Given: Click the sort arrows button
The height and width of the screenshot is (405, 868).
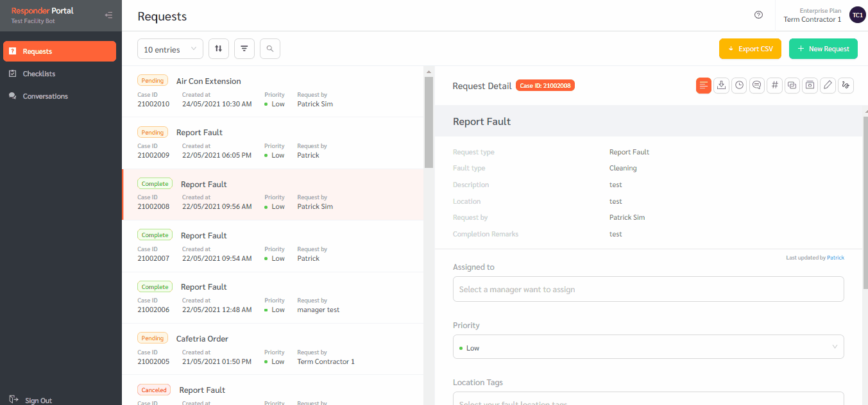Looking at the screenshot, I should [219, 49].
